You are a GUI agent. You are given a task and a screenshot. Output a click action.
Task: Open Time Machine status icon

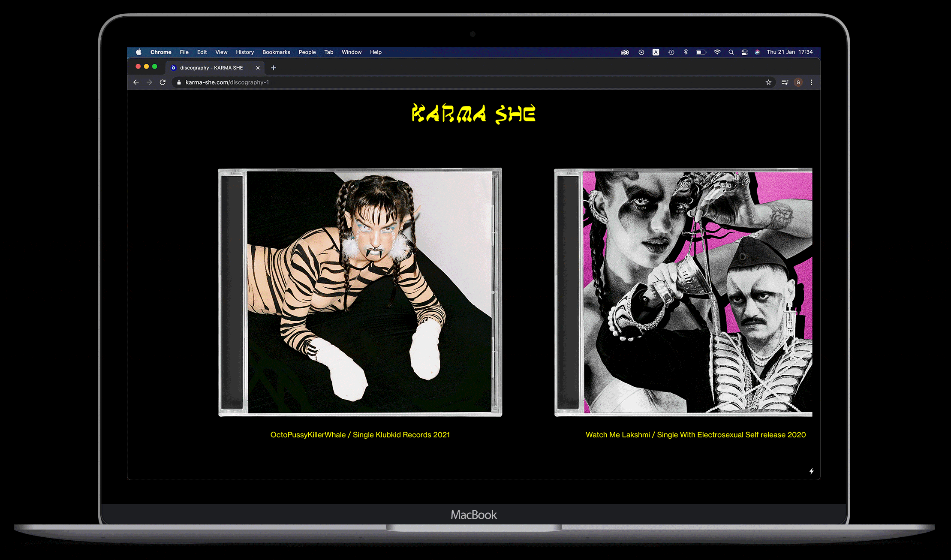(671, 52)
